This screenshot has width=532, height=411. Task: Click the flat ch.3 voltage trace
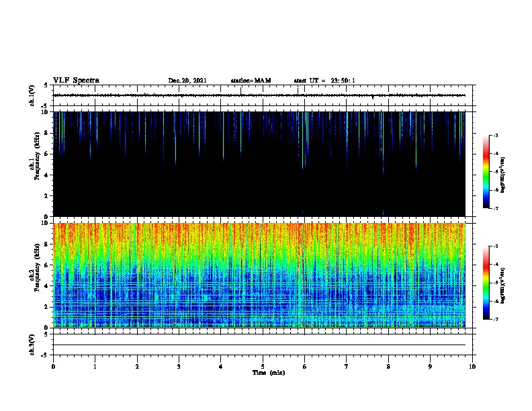tap(259, 345)
